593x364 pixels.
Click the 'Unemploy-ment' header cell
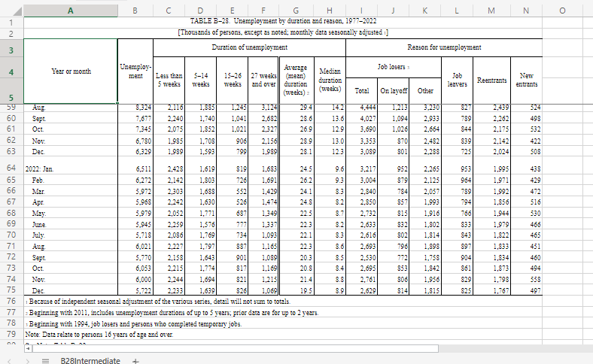[135, 71]
